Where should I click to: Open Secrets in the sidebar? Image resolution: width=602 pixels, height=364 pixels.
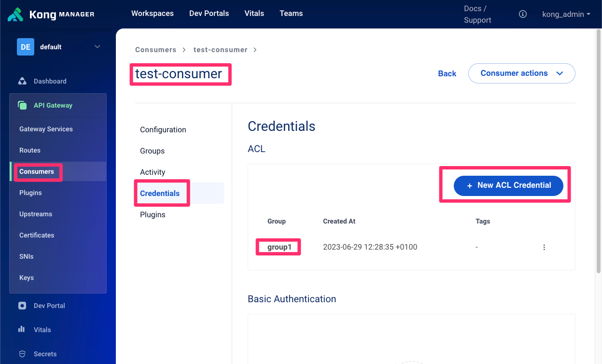click(45, 354)
